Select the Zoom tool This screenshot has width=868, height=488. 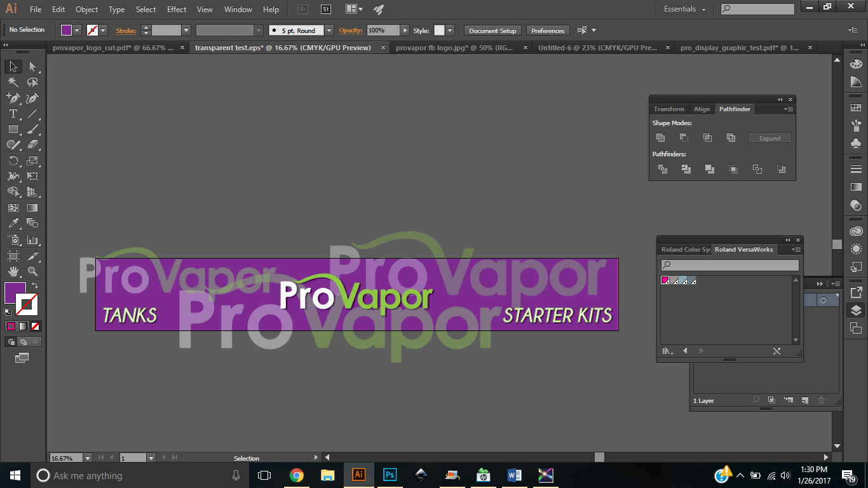point(32,271)
